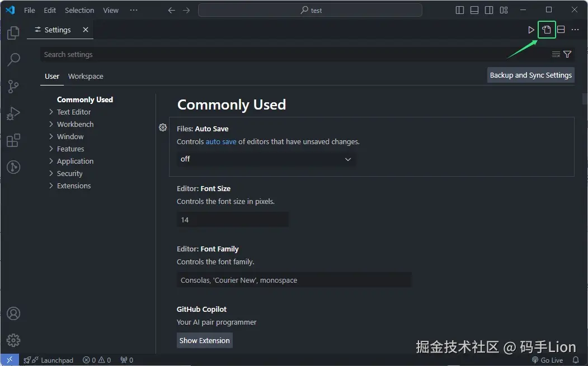The width and height of the screenshot is (588, 366).
Task: Go forward with the right arrow
Action: click(186, 11)
